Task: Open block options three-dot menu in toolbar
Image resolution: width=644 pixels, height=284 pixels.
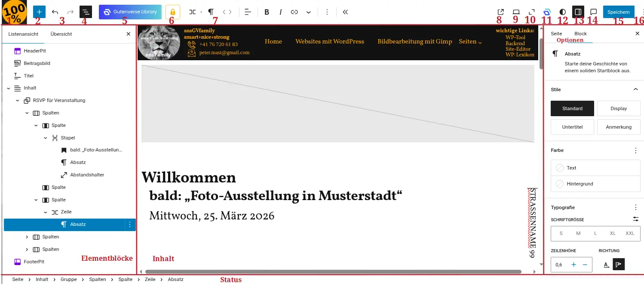Action: [327, 12]
